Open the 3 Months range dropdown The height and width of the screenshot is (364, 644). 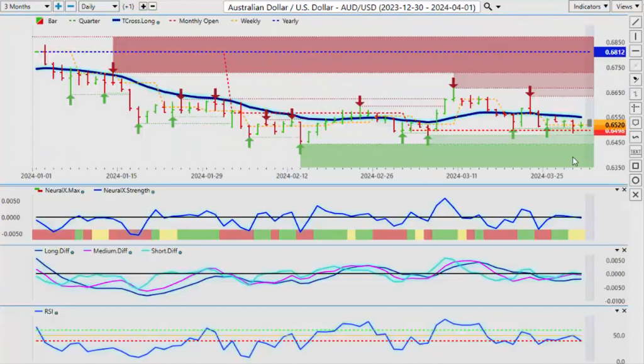click(25, 6)
